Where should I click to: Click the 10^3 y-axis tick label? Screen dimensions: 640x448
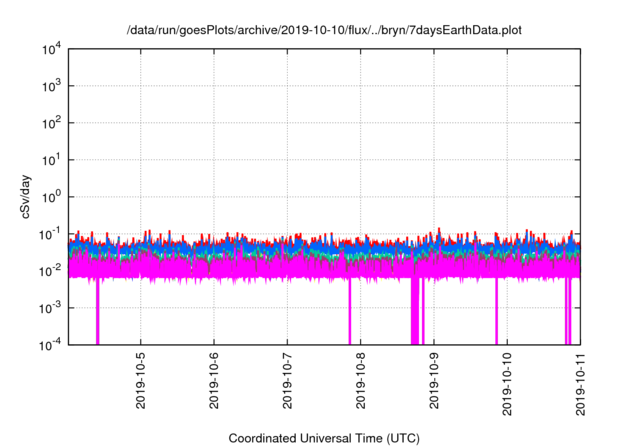point(51,86)
